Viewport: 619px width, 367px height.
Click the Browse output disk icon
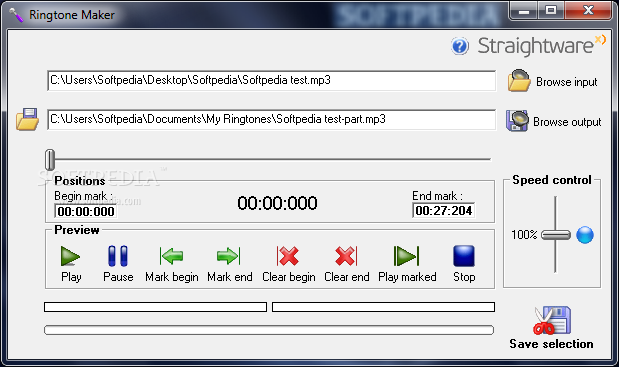pyautogui.click(x=517, y=121)
